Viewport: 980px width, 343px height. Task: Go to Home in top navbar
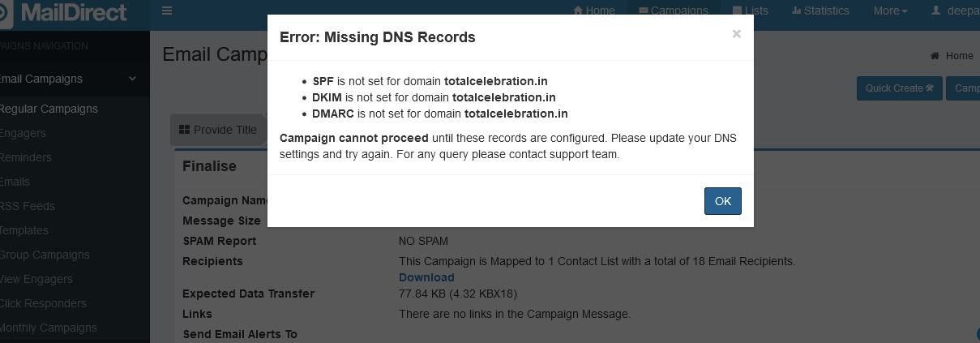594,11
